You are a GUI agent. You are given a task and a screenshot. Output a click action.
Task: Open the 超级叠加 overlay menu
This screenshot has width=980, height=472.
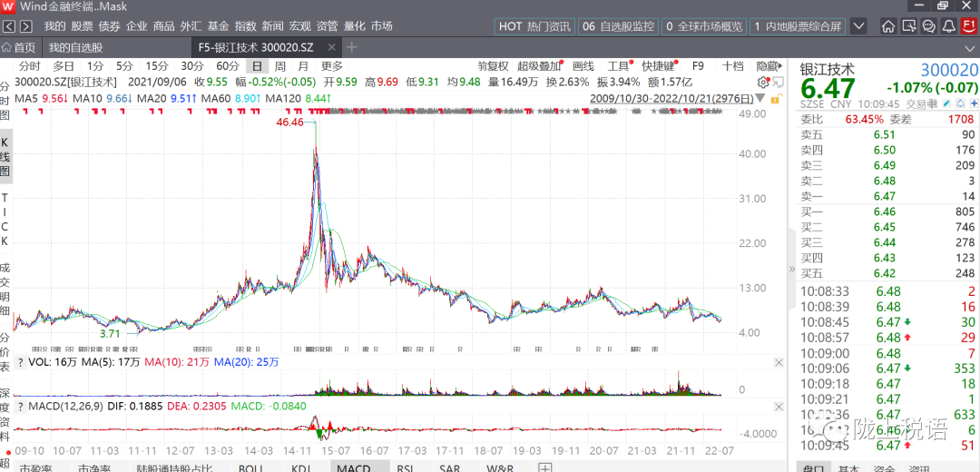coord(539,66)
